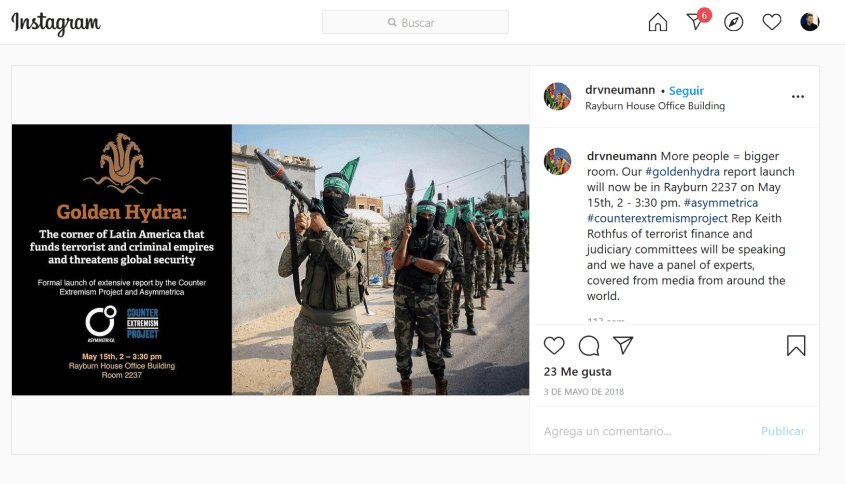Open the Rayburn House Office Building location

click(655, 106)
